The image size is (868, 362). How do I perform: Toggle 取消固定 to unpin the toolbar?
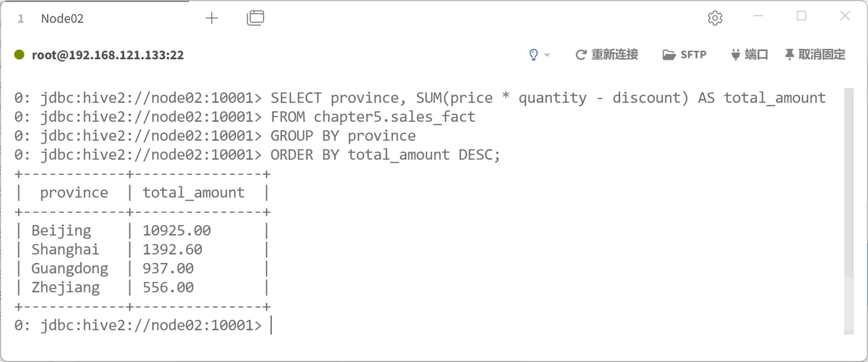coord(815,55)
